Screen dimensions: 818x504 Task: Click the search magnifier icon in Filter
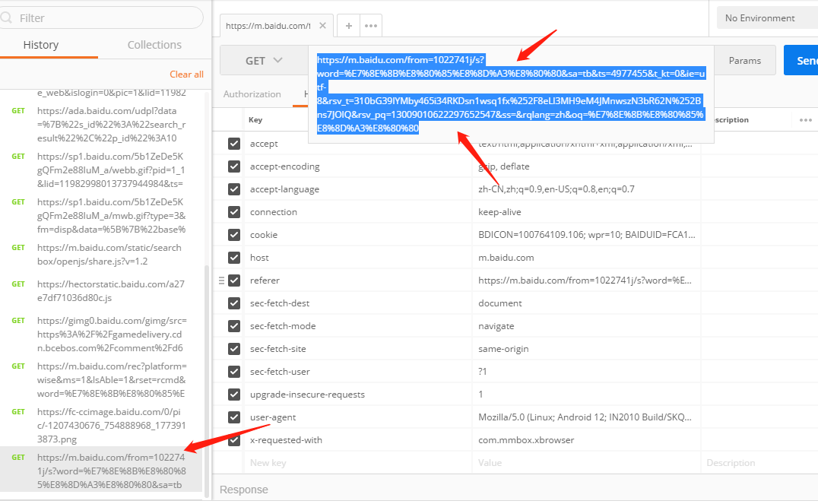(x=6, y=18)
